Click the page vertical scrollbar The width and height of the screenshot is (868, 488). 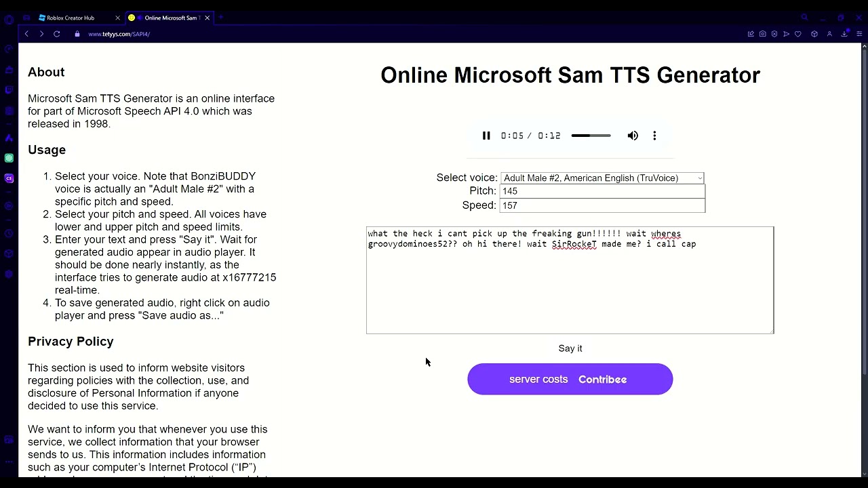click(865, 210)
